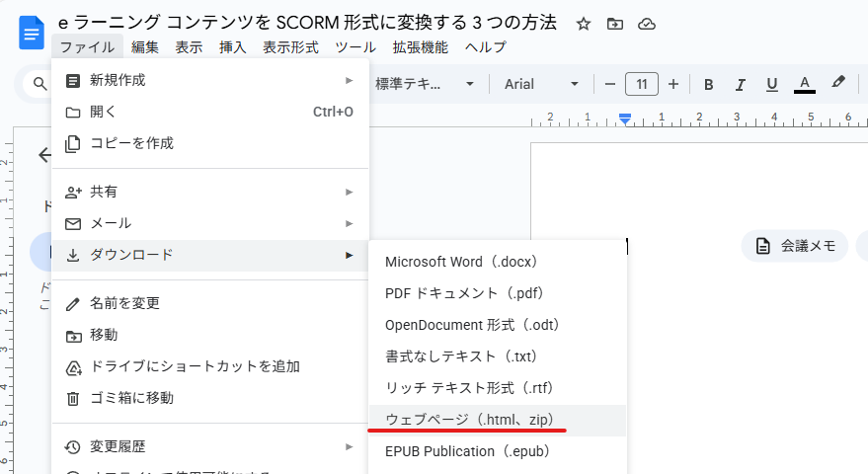Viewport: 868px width, 474px height.
Task: Open the 挿入 menu
Action: [x=233, y=47]
